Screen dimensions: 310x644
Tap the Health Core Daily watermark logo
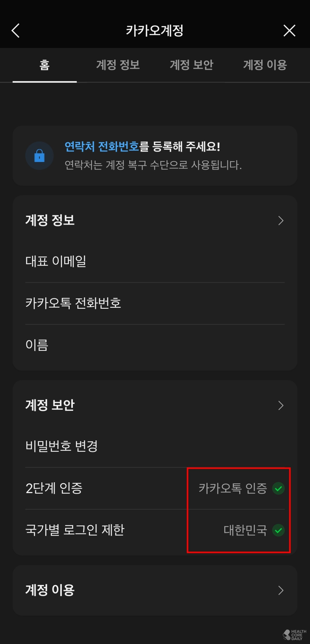click(x=295, y=635)
